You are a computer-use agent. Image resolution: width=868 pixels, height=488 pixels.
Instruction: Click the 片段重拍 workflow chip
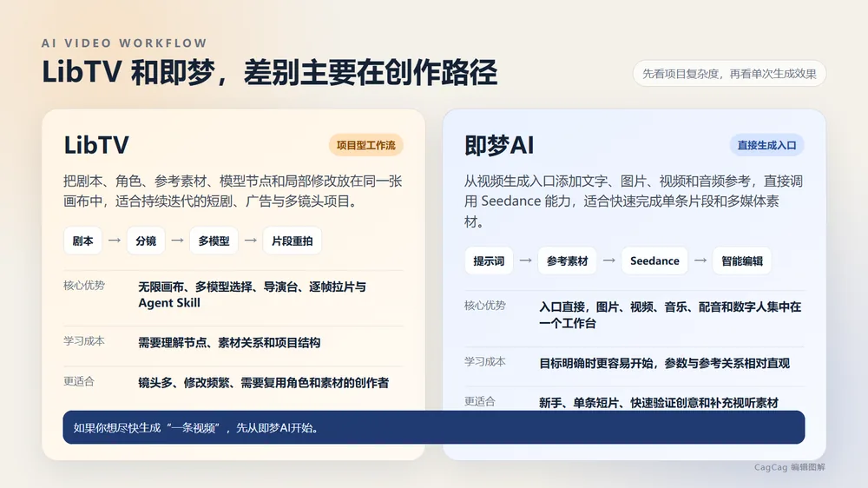click(x=292, y=241)
